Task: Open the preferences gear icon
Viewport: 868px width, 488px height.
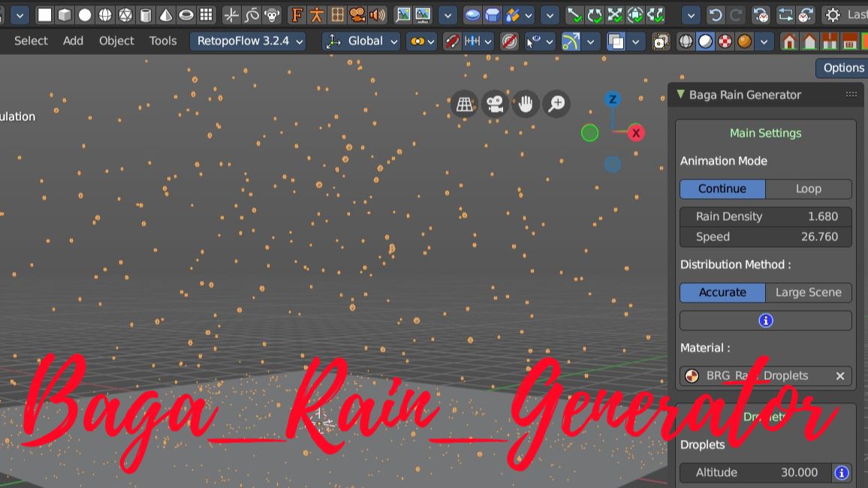Action: click(833, 15)
